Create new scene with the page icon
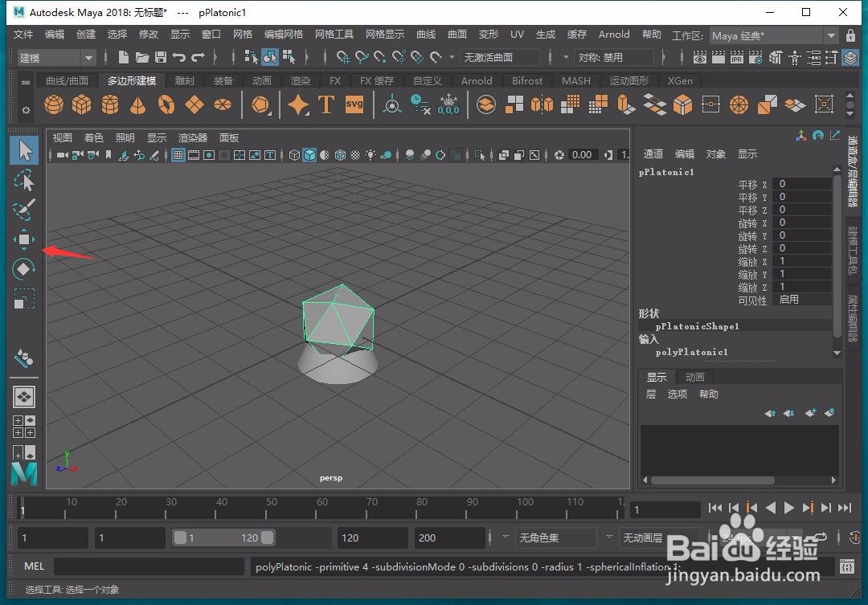This screenshot has height=605, width=868. click(124, 57)
